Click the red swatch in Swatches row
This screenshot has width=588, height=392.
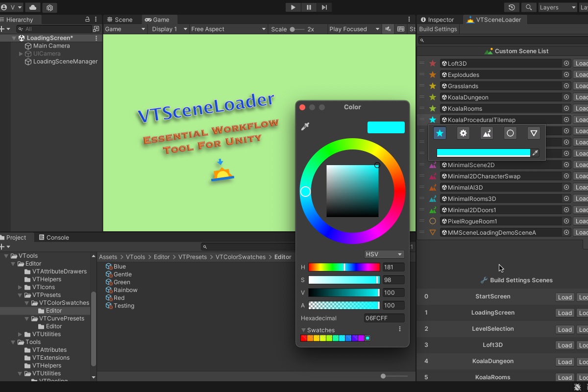(x=304, y=338)
